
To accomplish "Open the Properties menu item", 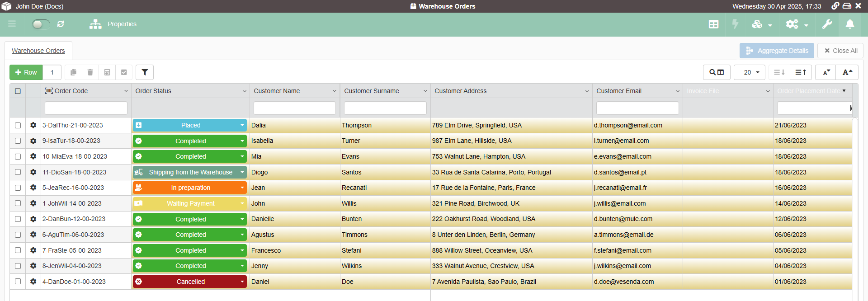I will tap(113, 24).
